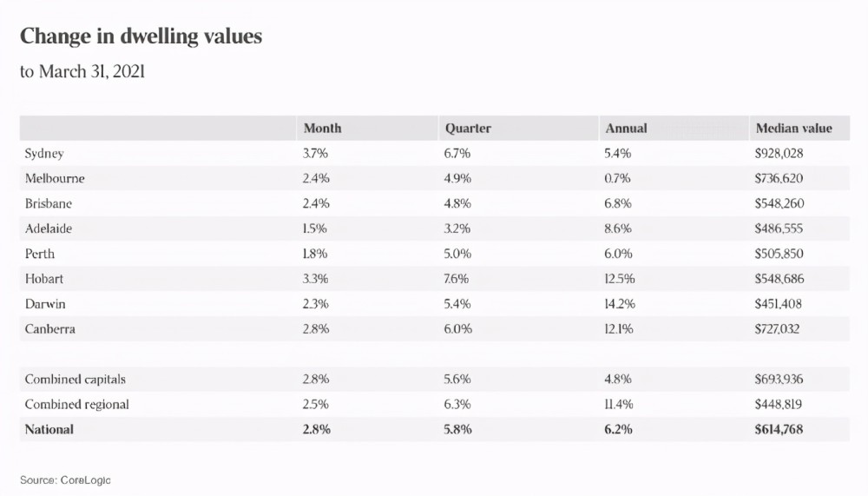Click the "Change in dwelling values" title
Image resolution: width=868 pixels, height=496 pixels.
point(141,36)
